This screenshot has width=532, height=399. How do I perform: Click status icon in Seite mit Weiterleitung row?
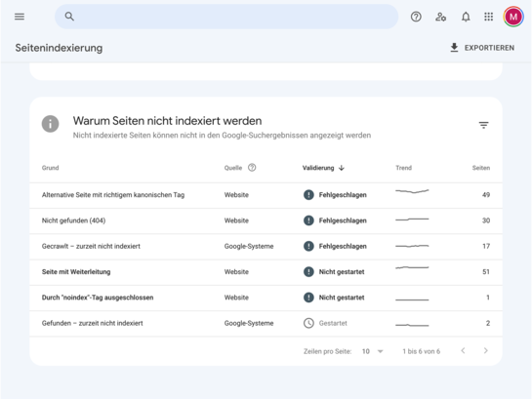tap(308, 272)
